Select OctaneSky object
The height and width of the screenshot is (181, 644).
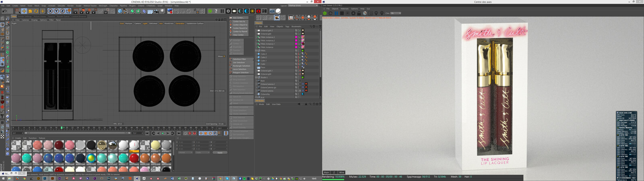(x=265, y=94)
